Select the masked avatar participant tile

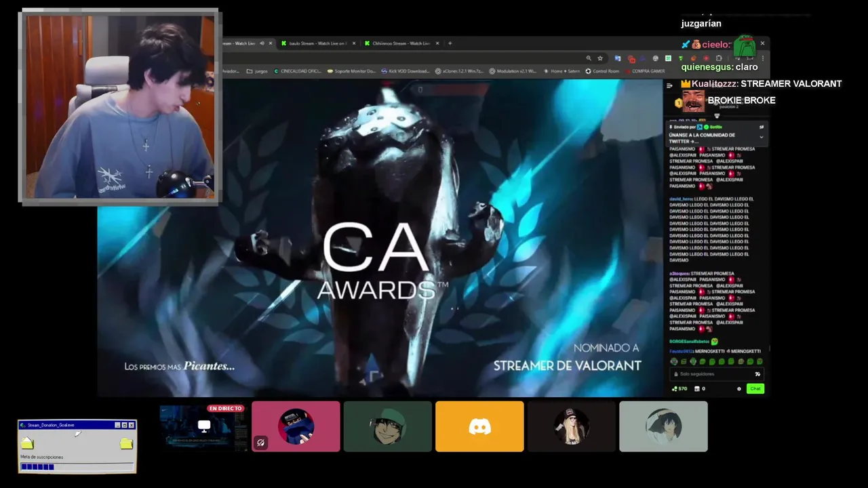296,426
